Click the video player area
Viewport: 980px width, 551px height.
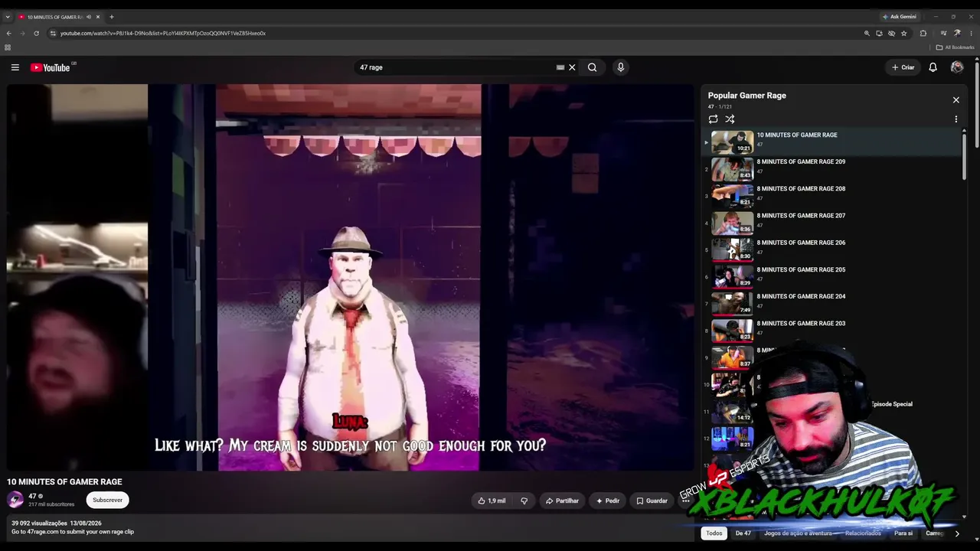351,277
